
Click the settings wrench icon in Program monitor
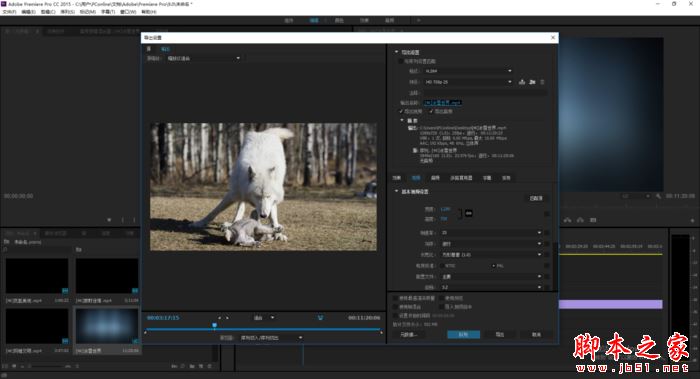[x=658, y=196]
